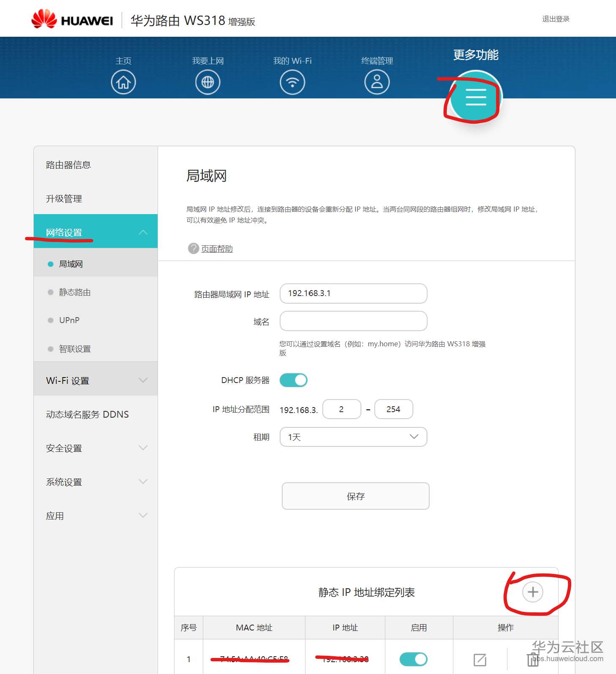Click the 页面帮助 question mark icon
The image size is (616, 674).
194,248
